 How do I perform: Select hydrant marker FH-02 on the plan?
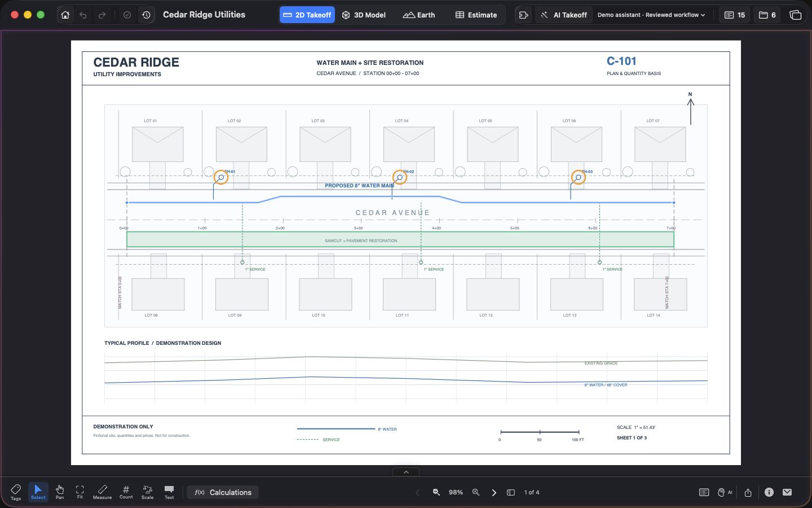tap(399, 177)
